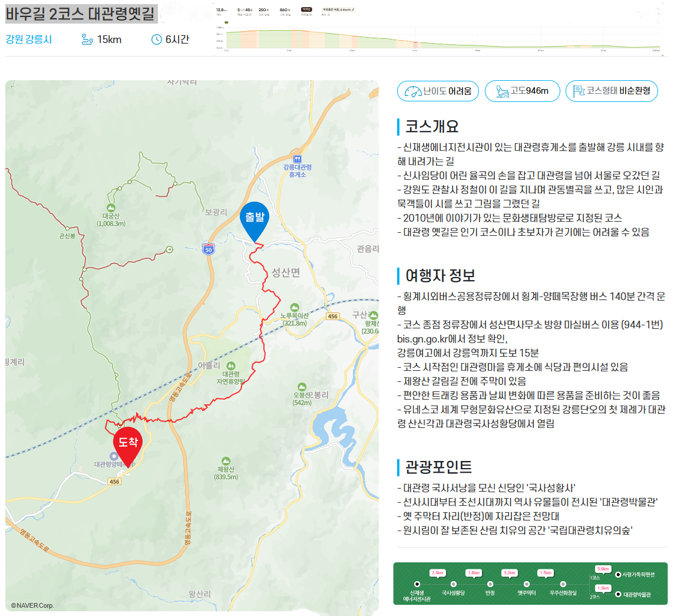Click the 사랑가득히펜션 endpoint dot

click(x=618, y=574)
